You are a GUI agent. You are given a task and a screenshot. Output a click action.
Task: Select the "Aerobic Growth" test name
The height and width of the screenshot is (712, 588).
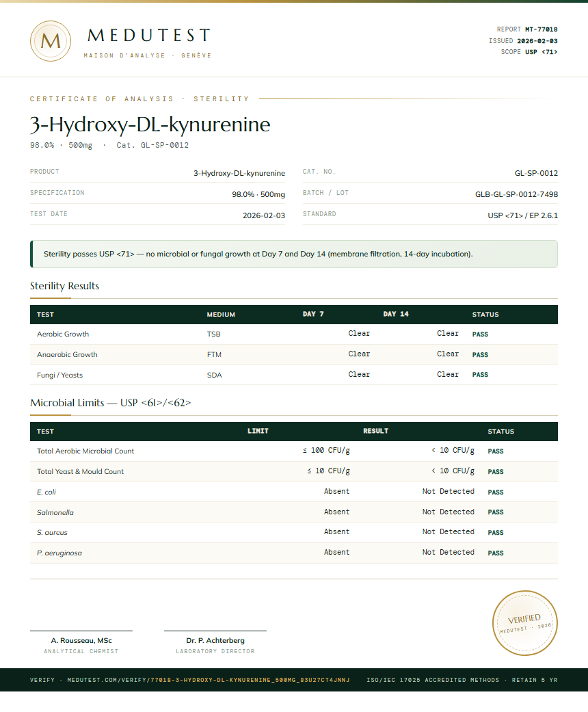click(x=63, y=334)
